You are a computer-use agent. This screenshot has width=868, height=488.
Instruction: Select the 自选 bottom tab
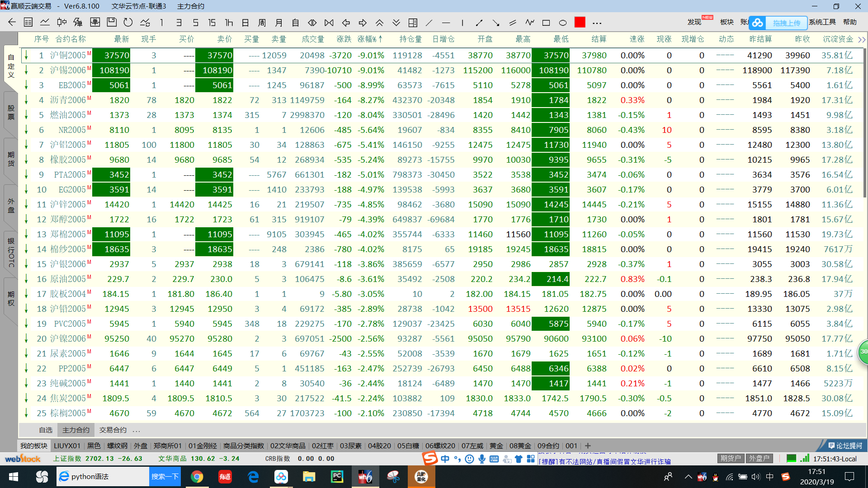click(x=46, y=430)
